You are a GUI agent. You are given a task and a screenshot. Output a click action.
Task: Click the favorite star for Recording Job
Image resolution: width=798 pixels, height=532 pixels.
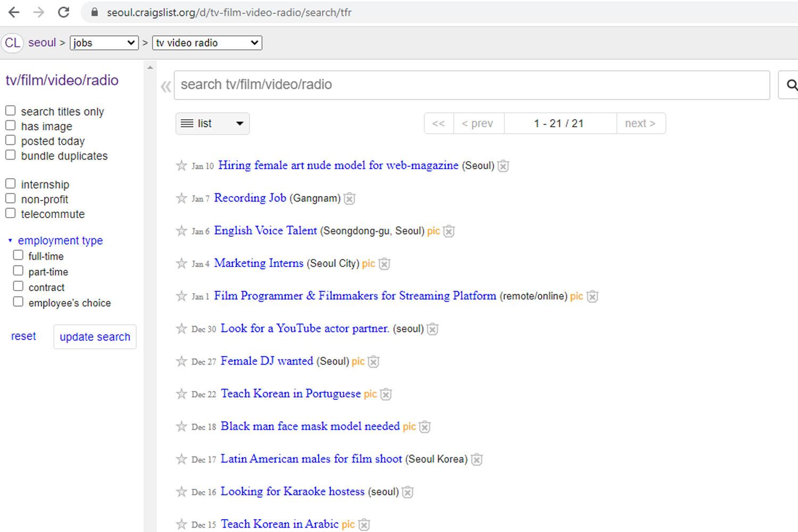pyautogui.click(x=181, y=198)
